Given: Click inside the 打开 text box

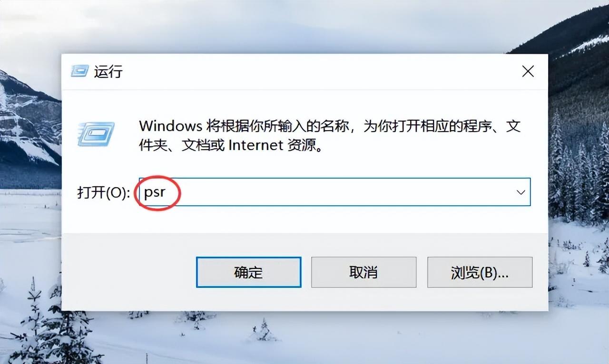Looking at the screenshot, I should [334, 192].
